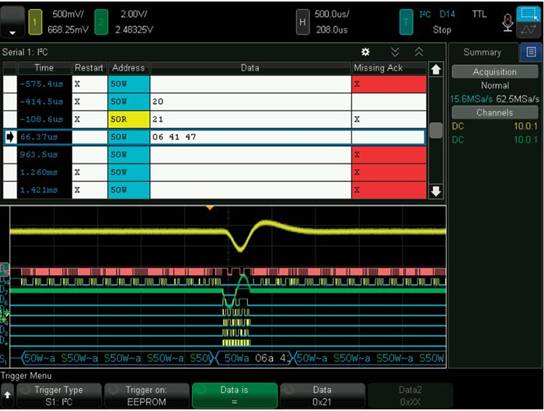Expand the top-left main menu arrow

click(x=12, y=22)
